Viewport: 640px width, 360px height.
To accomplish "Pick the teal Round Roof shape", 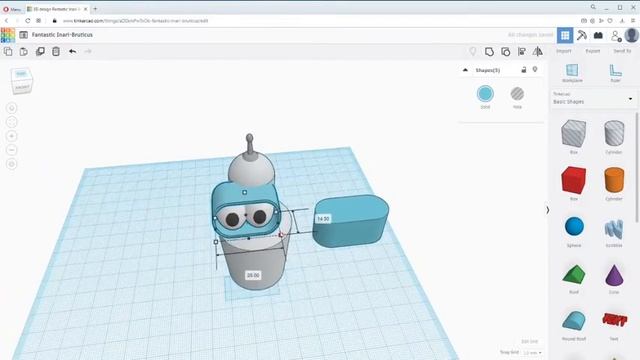I will coord(573,321).
